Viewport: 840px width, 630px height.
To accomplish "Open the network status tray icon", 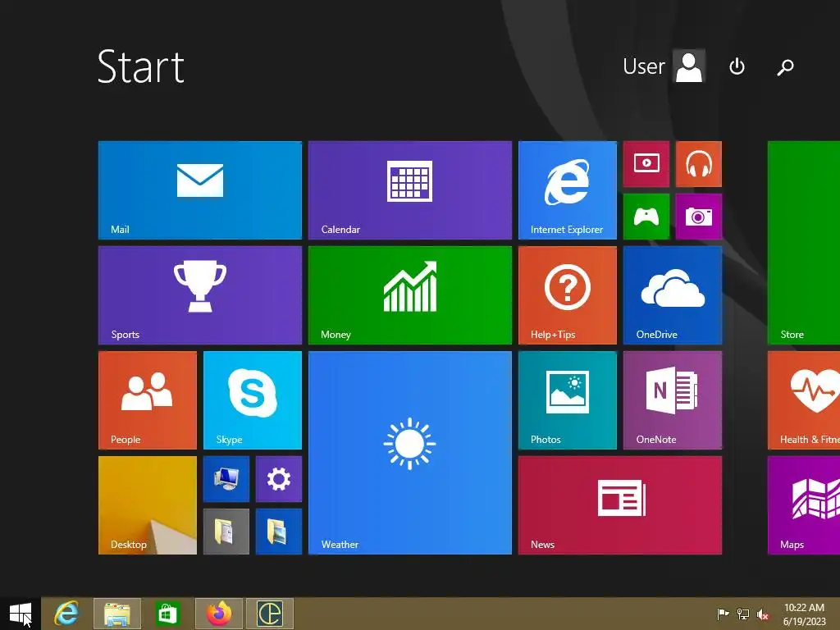I will point(743,614).
